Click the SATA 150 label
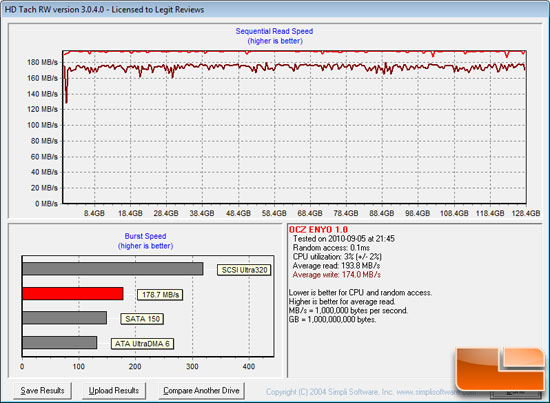The width and height of the screenshot is (550, 403). pyautogui.click(x=142, y=319)
